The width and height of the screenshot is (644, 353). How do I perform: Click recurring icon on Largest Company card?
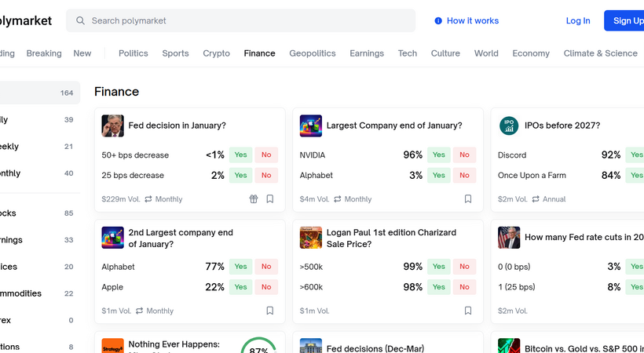point(338,199)
